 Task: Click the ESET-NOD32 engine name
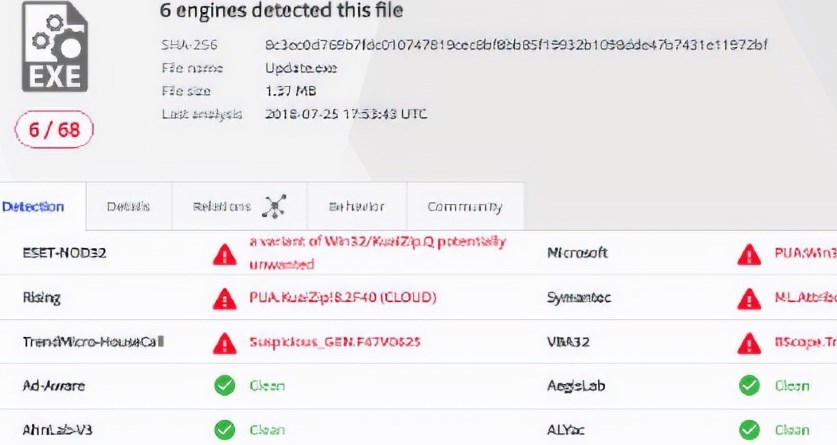tap(65, 253)
